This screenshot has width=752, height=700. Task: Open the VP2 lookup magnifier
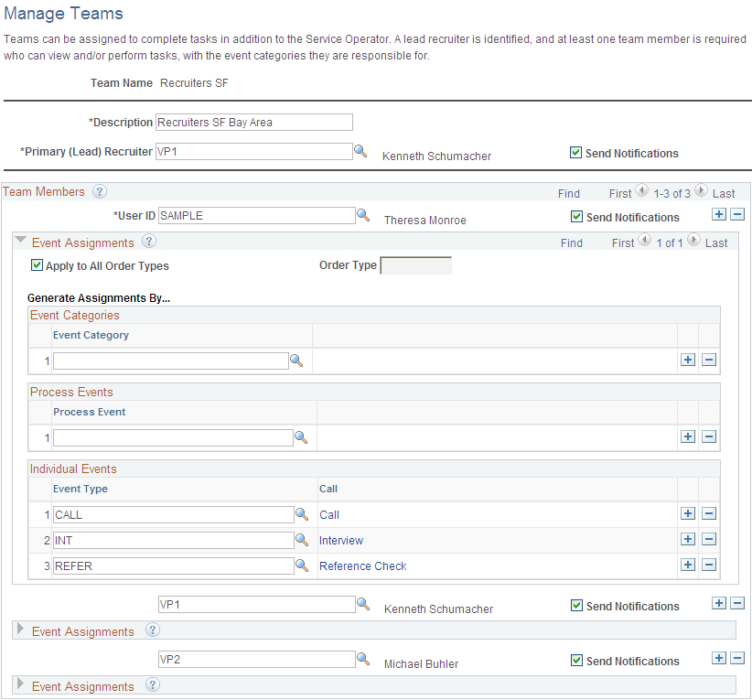(x=362, y=659)
